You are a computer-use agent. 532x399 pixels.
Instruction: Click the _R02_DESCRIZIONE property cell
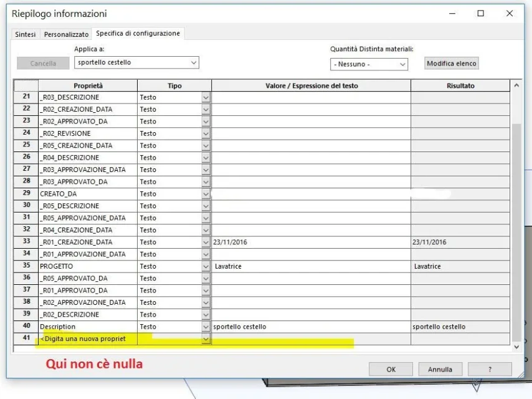(88, 314)
